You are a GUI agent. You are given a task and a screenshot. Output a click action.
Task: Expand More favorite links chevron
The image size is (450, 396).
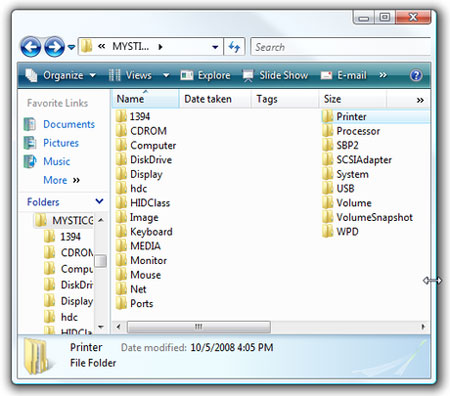(76, 180)
